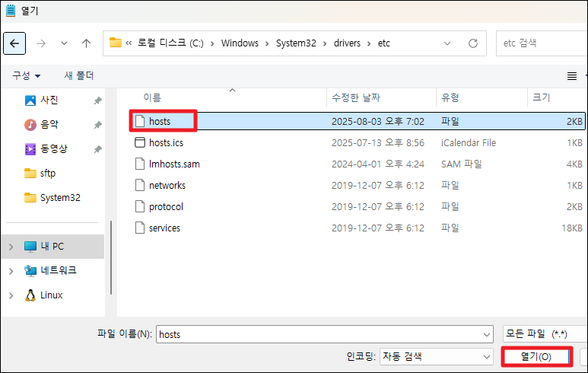Select 내 PC in the navigation pane

[x=52, y=247]
